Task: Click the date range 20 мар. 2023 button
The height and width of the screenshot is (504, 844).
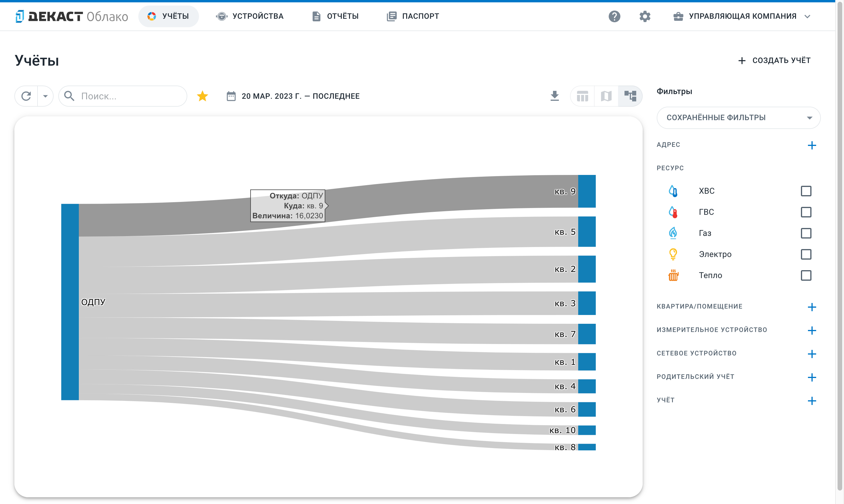Action: click(293, 96)
